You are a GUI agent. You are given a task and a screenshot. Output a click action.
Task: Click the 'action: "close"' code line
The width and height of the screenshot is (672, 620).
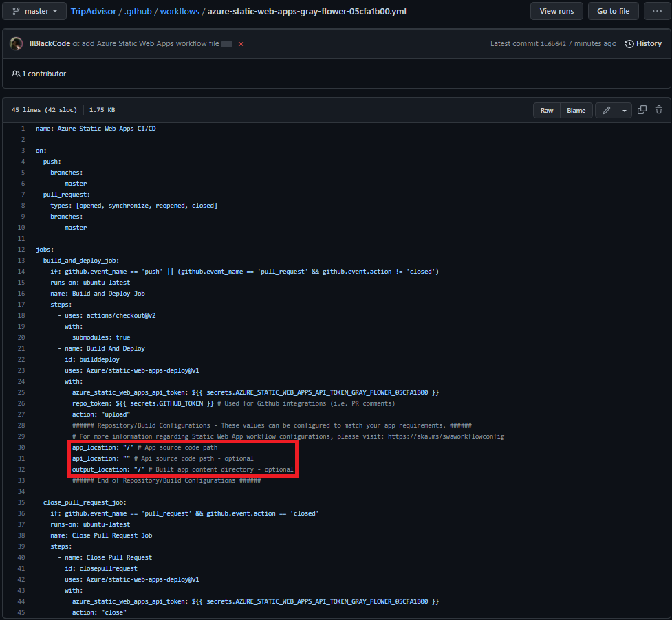(x=100, y=612)
